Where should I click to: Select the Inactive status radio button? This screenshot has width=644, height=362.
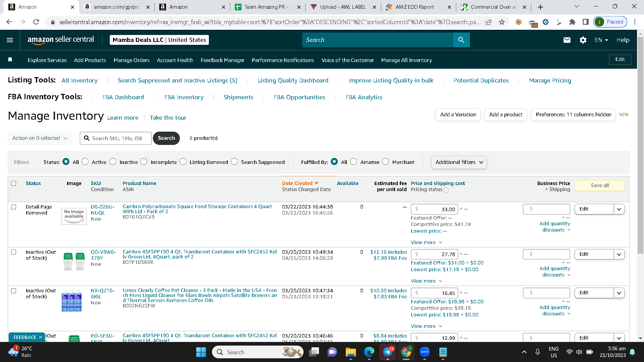click(x=113, y=162)
